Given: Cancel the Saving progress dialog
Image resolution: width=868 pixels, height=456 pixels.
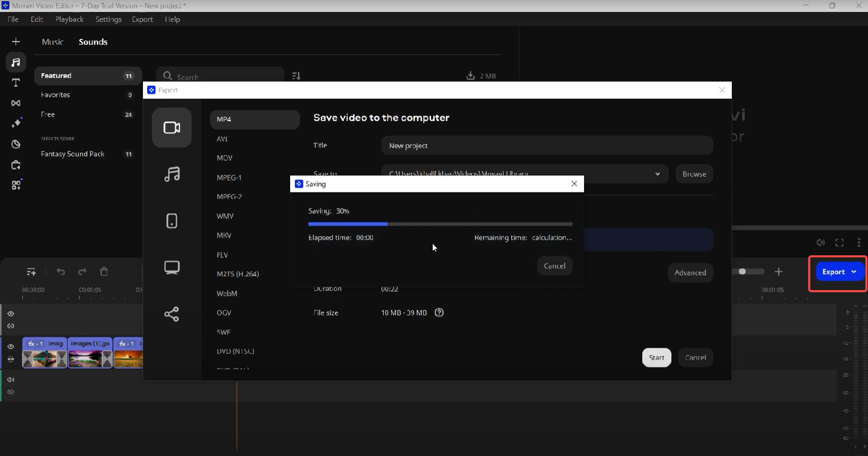Looking at the screenshot, I should pos(554,266).
